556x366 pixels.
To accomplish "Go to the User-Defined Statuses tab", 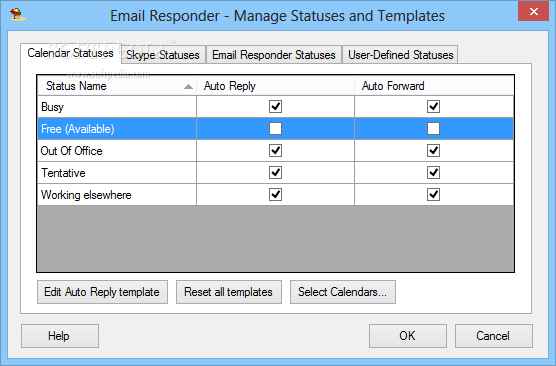I will point(400,55).
